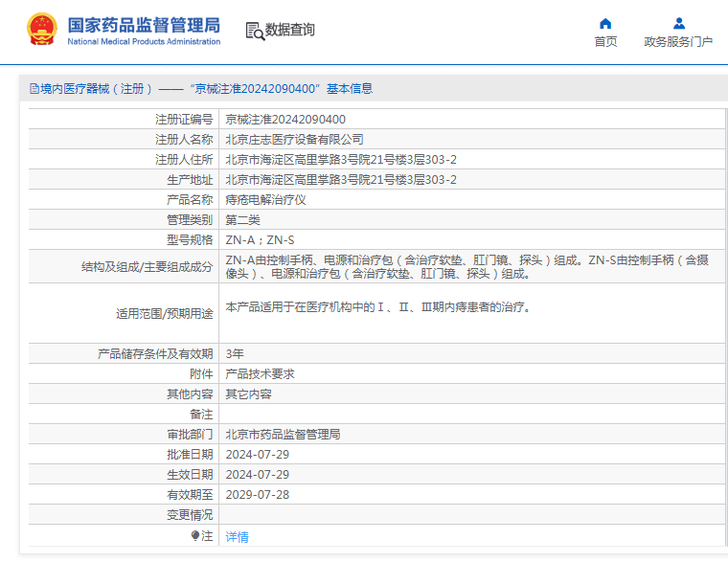Click the 变更情况 label
Screen dimensions: 728x562
click(190, 515)
